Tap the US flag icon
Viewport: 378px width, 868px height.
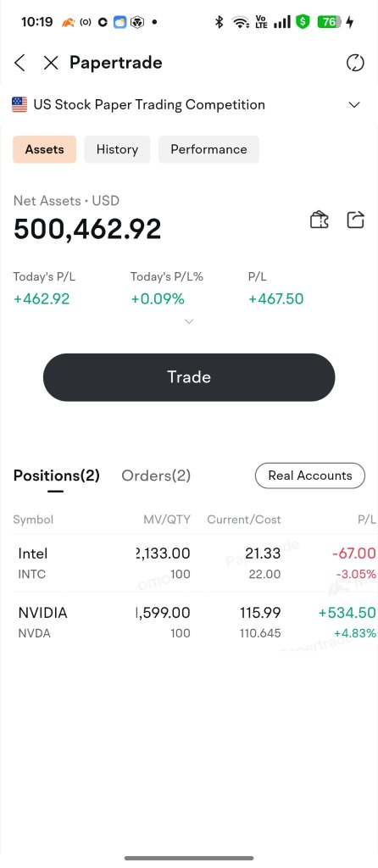tap(19, 104)
